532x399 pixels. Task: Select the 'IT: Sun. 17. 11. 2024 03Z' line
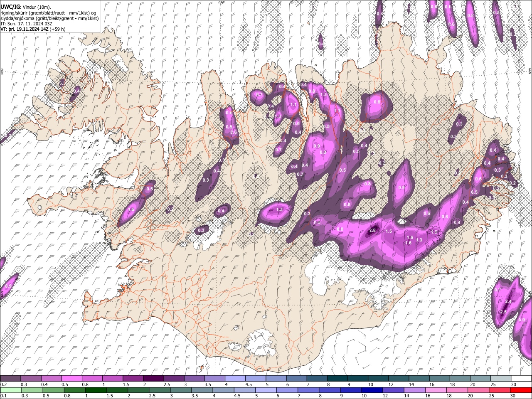(26, 24)
